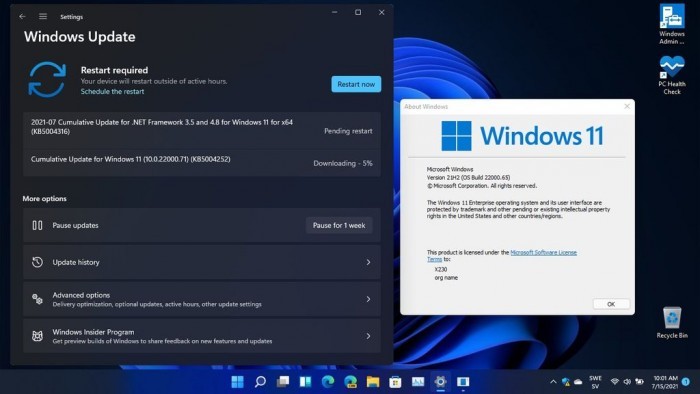This screenshot has width=700, height=394.
Task: Click the Windows Update sync arrows icon
Action: click(x=47, y=80)
